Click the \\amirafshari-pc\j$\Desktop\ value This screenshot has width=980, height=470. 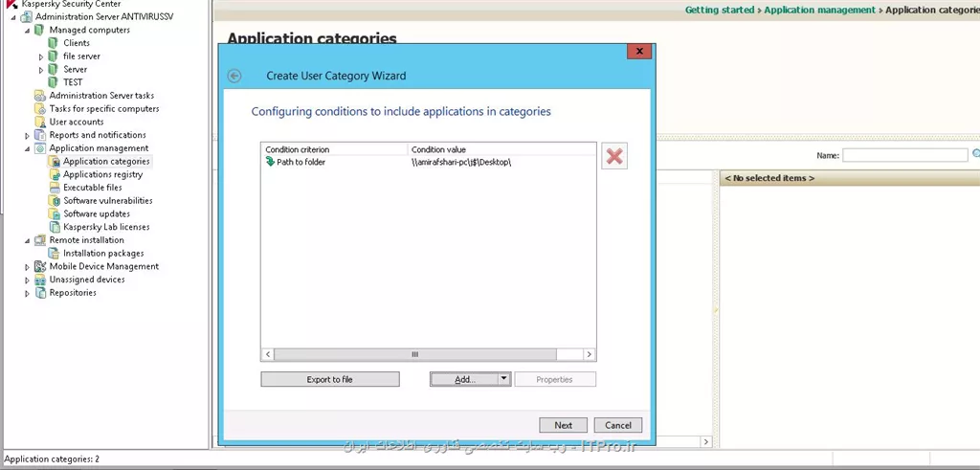[462, 162]
